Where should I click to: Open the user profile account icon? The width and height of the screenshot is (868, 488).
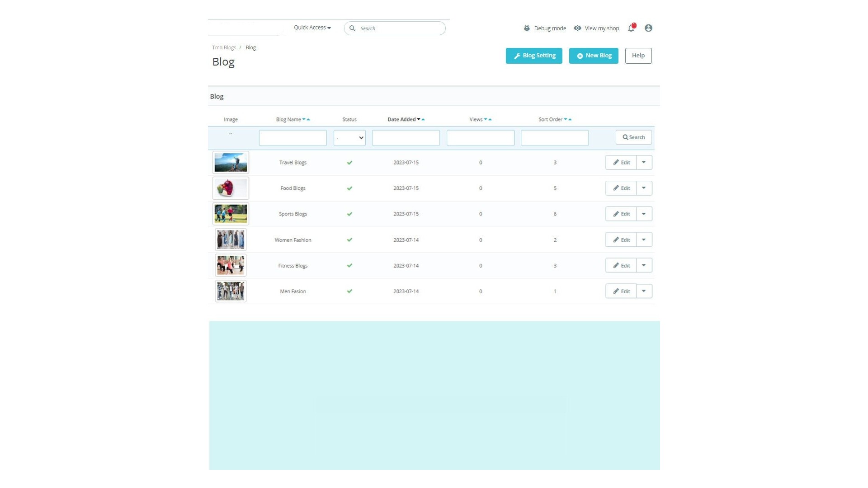648,28
